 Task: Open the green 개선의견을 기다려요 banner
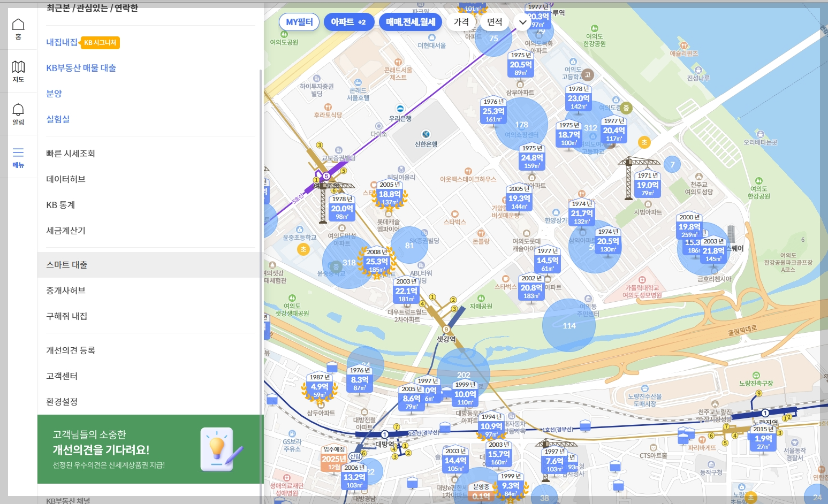[150, 449]
